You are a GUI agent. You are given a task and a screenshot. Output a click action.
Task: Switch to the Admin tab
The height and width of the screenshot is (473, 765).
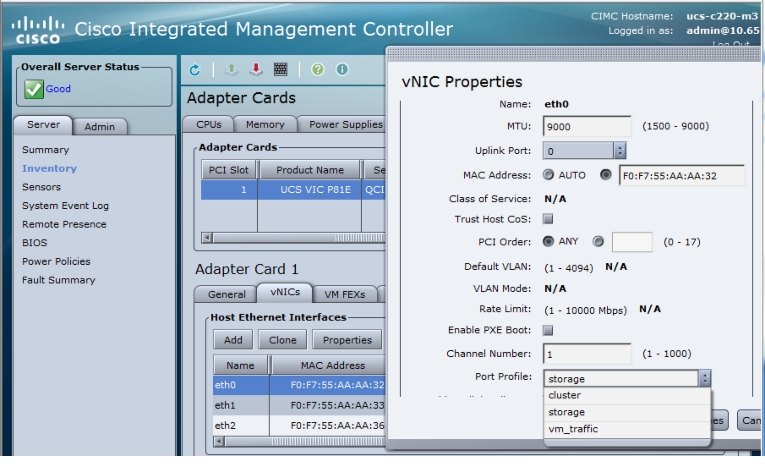pyautogui.click(x=100, y=127)
